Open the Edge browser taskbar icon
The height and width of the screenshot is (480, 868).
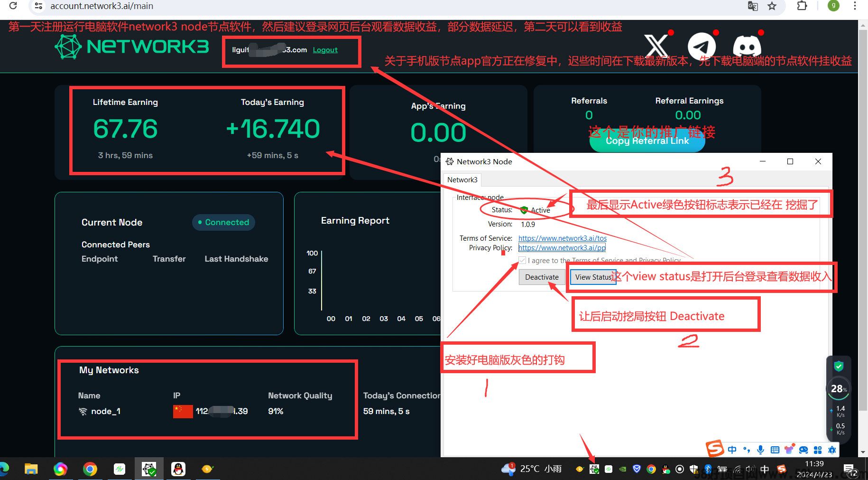(x=4, y=469)
